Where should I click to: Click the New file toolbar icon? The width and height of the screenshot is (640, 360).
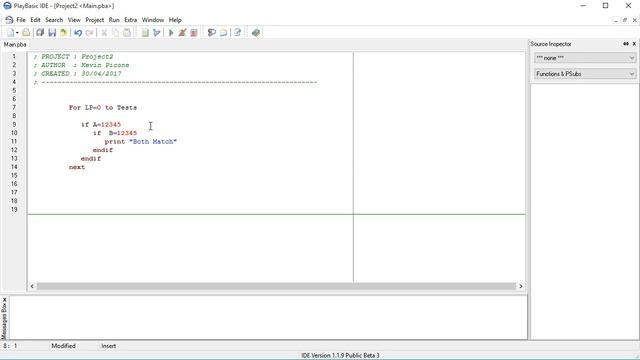[11, 33]
